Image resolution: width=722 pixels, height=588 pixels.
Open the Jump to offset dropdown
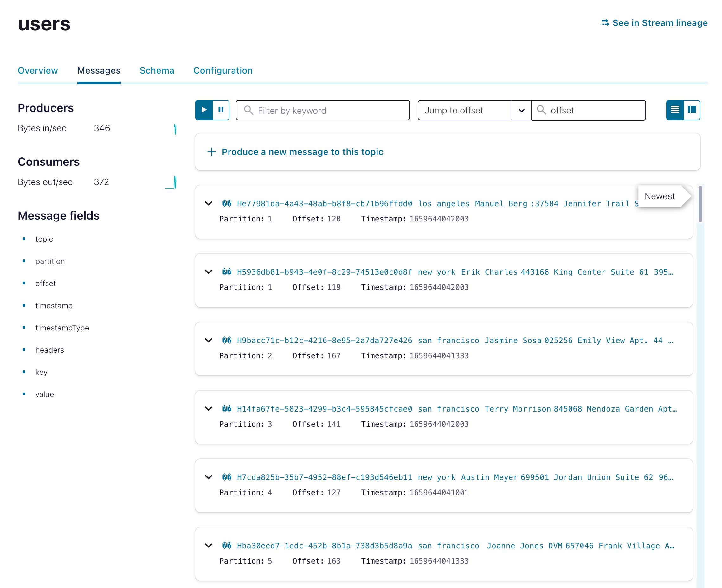[x=521, y=110]
